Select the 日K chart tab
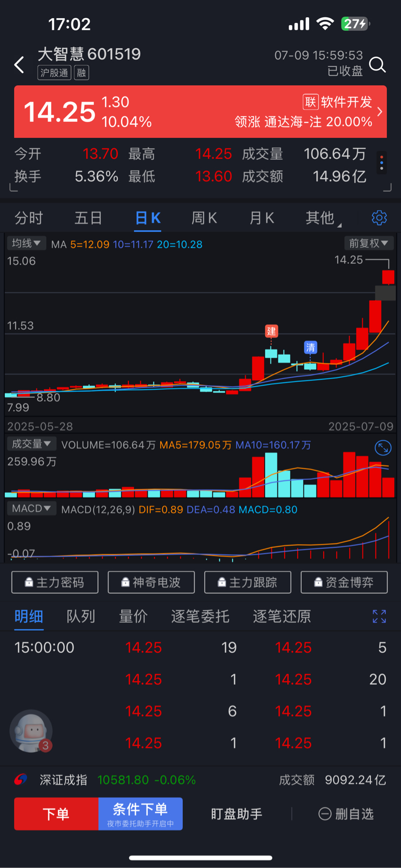401x868 pixels. click(x=148, y=218)
